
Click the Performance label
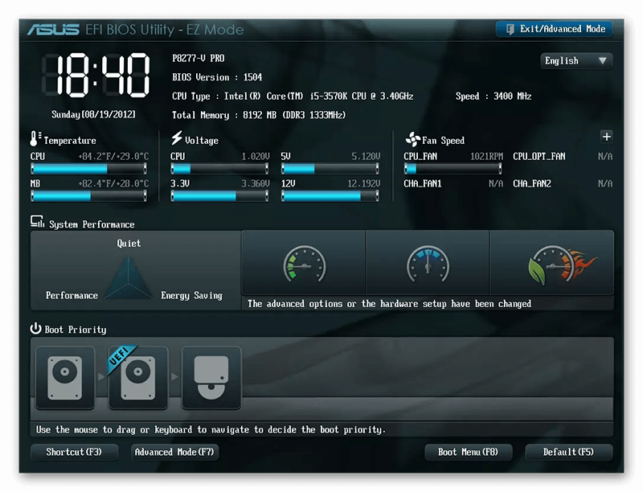[72, 295]
